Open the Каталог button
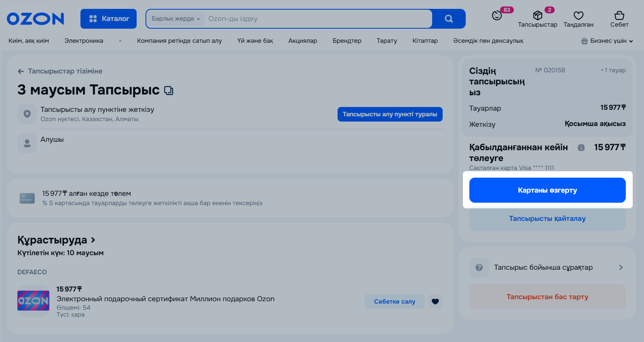 [108, 19]
